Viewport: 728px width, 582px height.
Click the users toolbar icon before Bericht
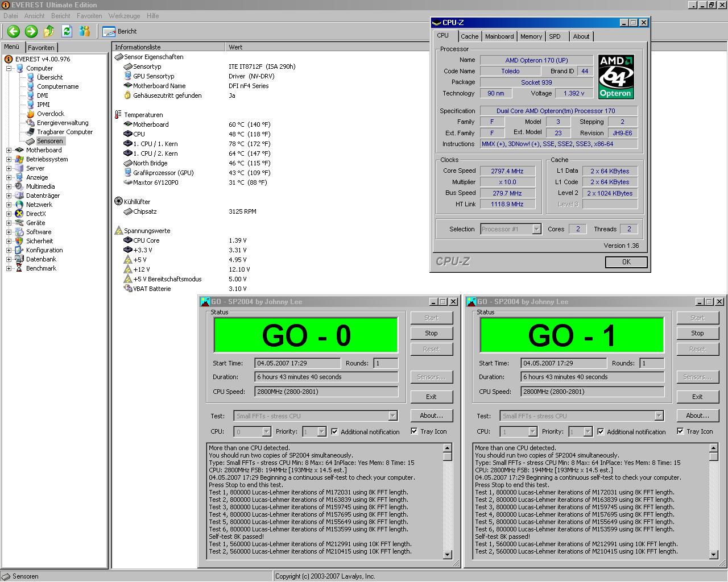[x=85, y=31]
